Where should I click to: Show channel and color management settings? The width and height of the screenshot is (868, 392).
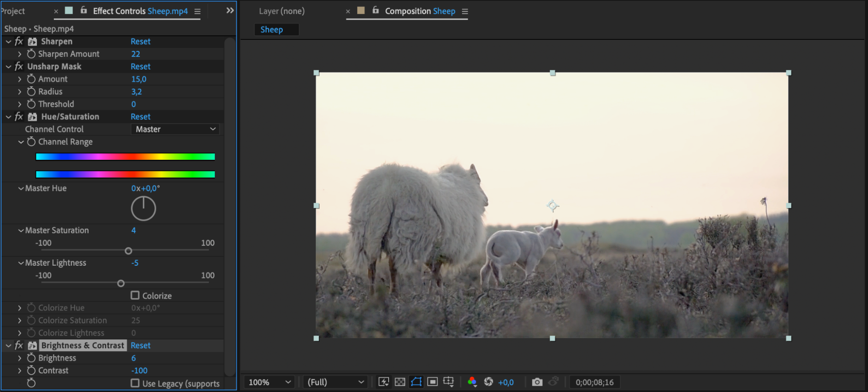[x=472, y=382]
